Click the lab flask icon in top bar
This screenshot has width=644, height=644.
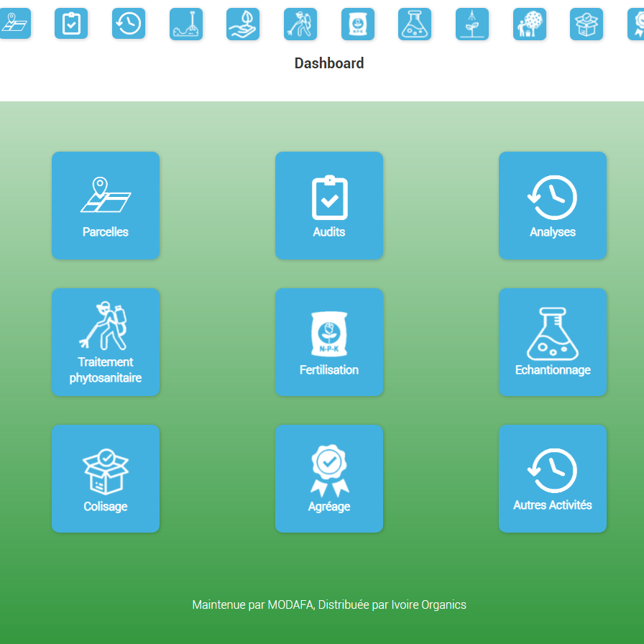pyautogui.click(x=415, y=24)
